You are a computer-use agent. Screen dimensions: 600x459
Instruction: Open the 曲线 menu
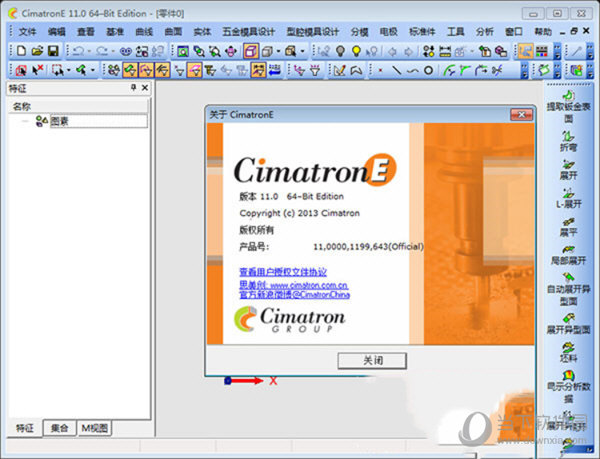click(x=144, y=32)
